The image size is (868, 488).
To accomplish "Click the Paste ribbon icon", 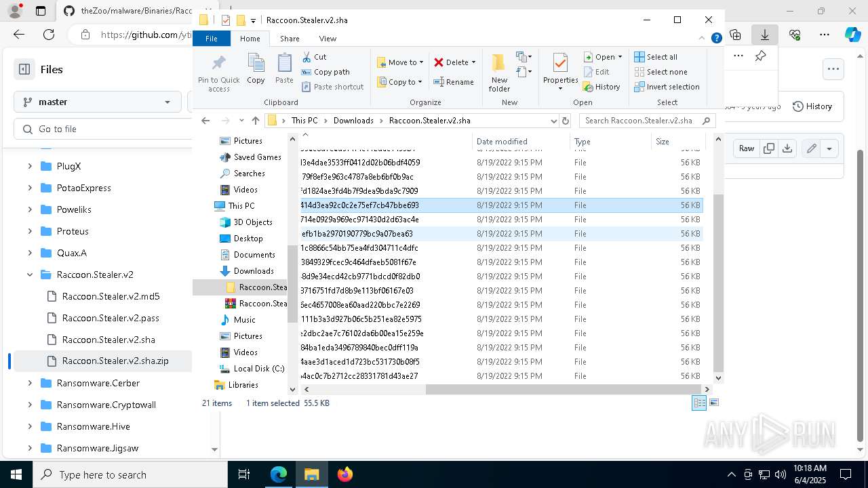I will (284, 69).
